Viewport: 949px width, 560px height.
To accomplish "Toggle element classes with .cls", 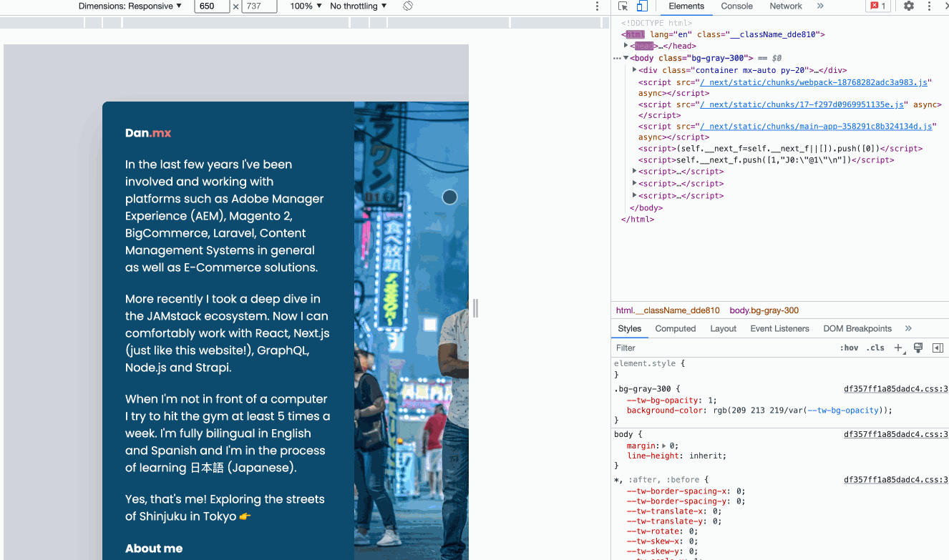I will [875, 348].
